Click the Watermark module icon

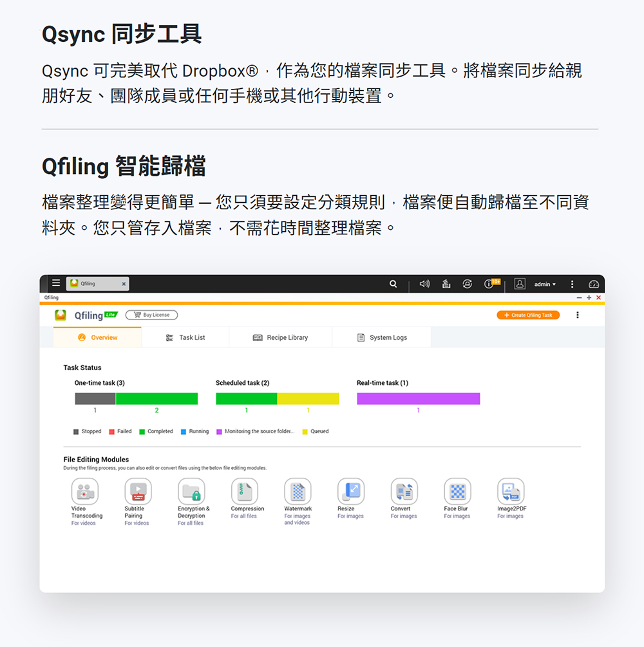click(x=298, y=491)
